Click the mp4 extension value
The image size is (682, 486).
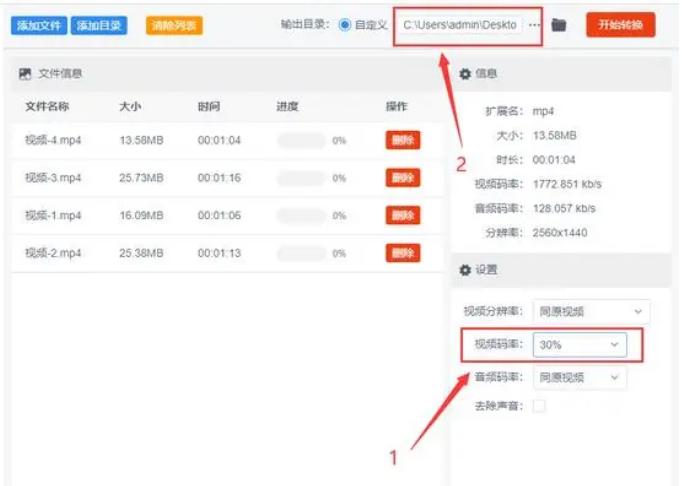[543, 111]
